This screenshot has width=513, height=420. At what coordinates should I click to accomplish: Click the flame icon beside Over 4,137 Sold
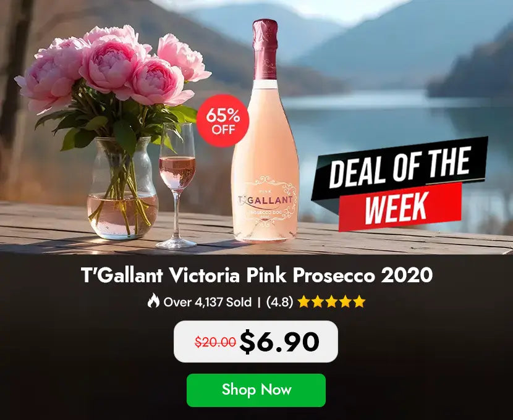click(153, 301)
